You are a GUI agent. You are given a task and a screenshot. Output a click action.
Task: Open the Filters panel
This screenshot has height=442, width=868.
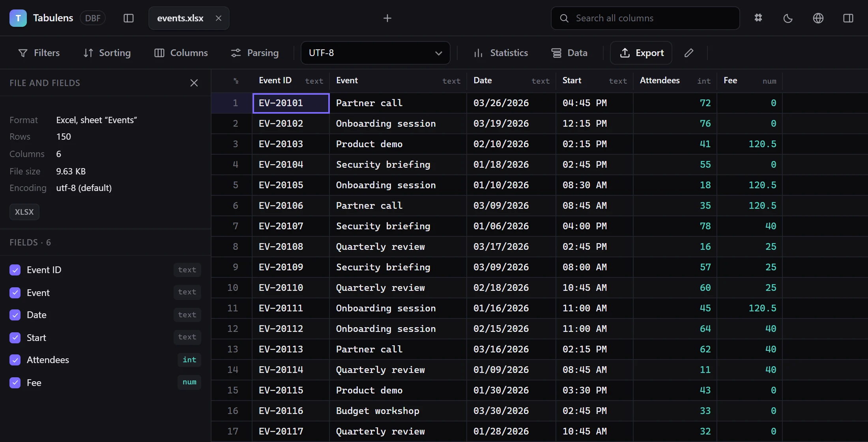click(x=39, y=53)
